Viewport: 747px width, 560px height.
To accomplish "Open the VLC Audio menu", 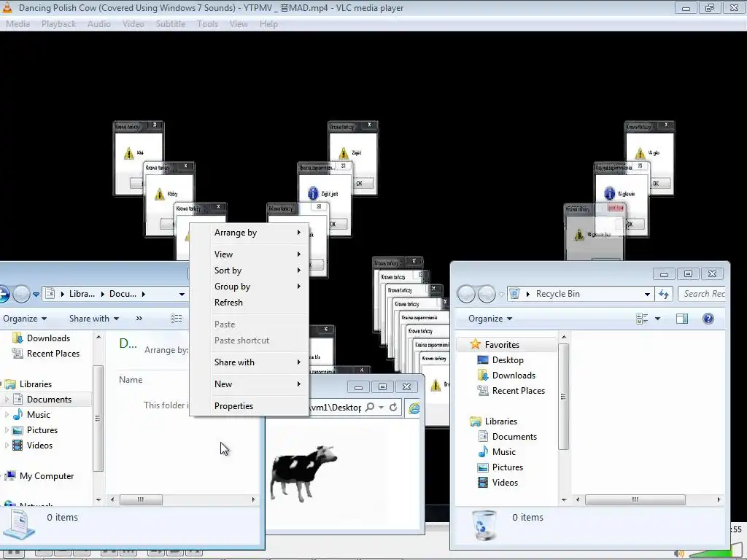I will pos(98,24).
